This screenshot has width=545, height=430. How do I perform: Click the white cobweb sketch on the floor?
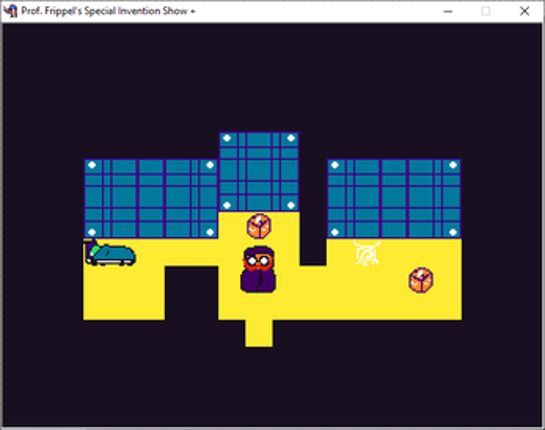pyautogui.click(x=367, y=253)
